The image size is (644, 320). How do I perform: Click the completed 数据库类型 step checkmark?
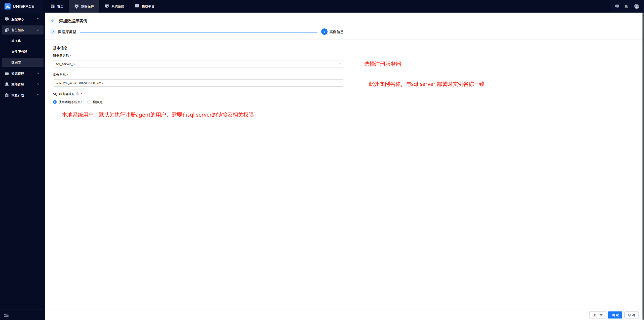tap(53, 32)
